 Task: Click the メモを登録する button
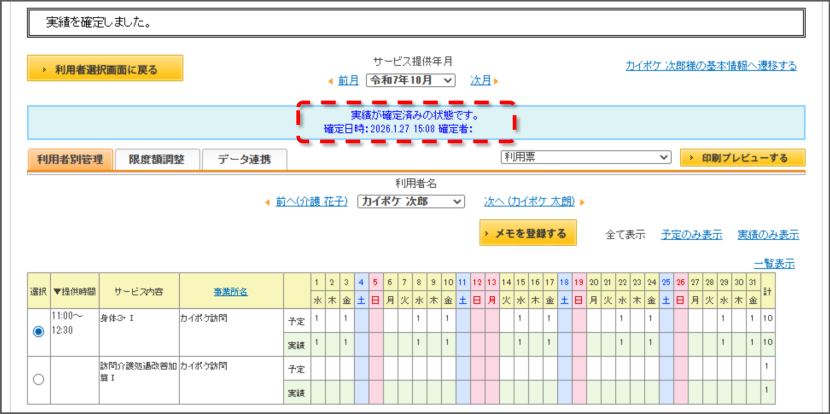point(528,233)
